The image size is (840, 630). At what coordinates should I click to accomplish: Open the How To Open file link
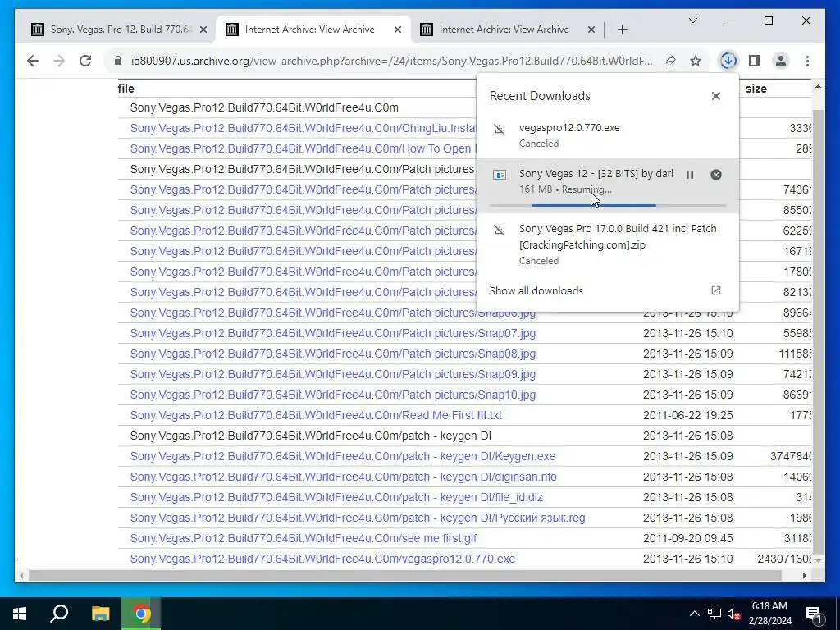tap(303, 148)
